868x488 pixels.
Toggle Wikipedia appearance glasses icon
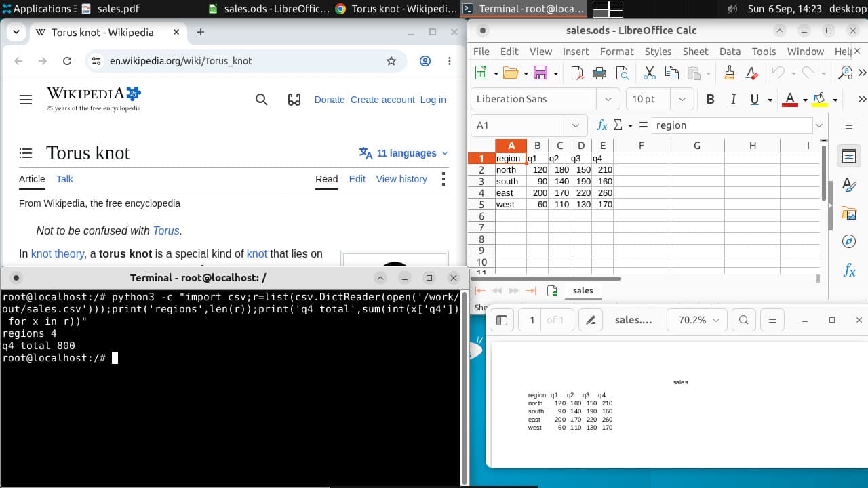[x=294, y=100]
